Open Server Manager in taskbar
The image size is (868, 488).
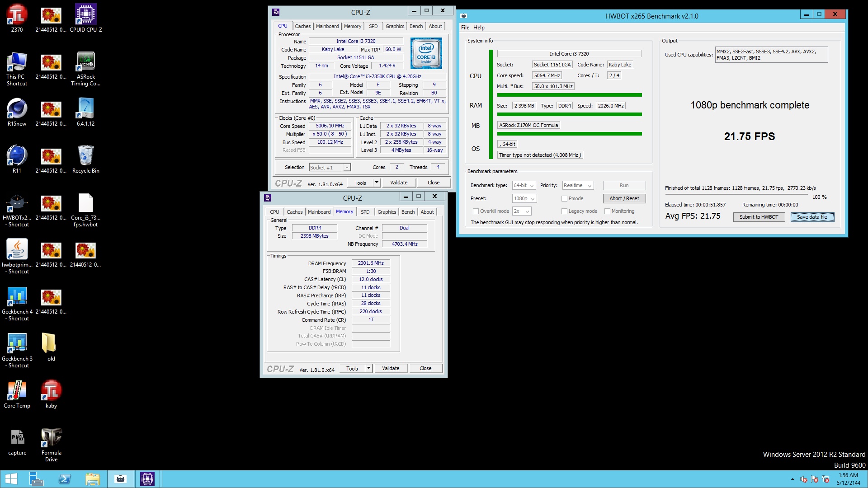pos(36,479)
